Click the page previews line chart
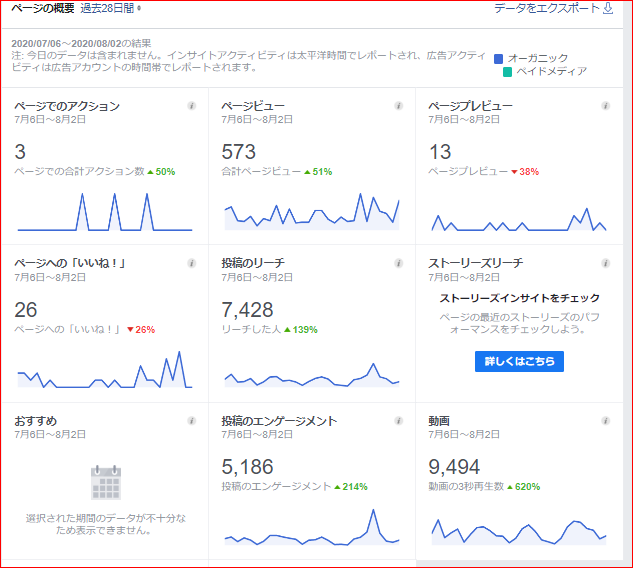 519,219
